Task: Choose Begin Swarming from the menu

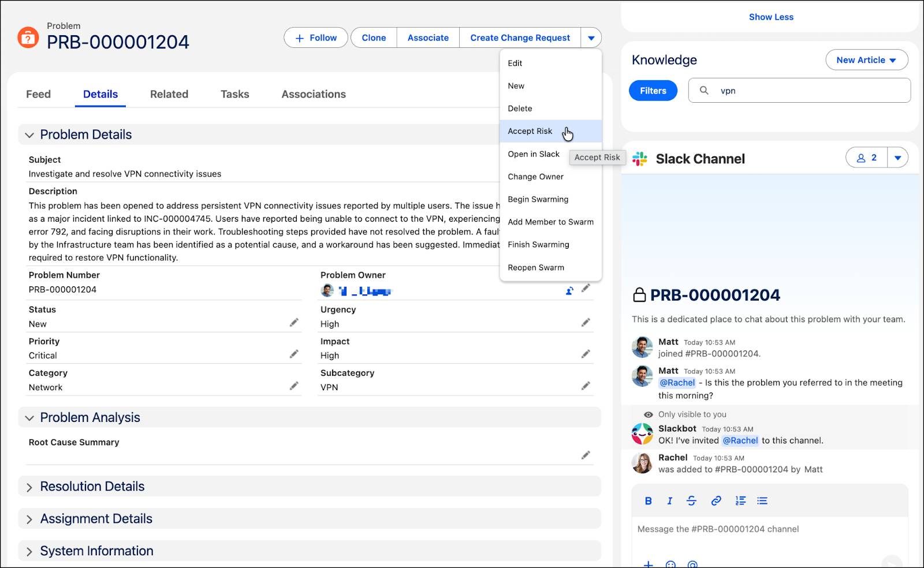Action: pyautogui.click(x=551, y=199)
